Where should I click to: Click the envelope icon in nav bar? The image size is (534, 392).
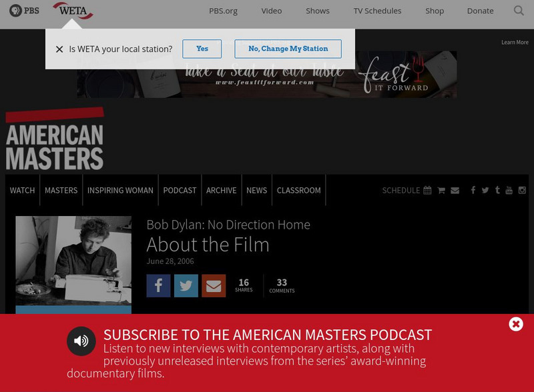[x=455, y=191]
